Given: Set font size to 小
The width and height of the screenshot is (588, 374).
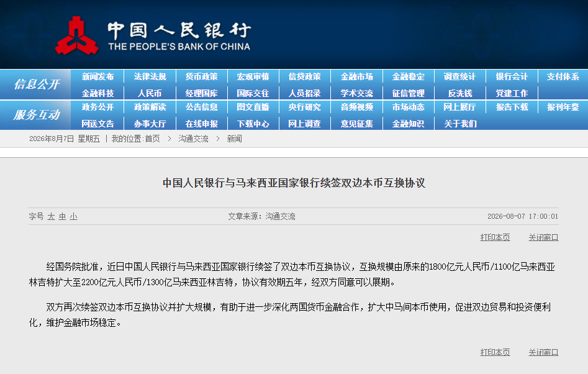Looking at the screenshot, I should pos(73,217).
